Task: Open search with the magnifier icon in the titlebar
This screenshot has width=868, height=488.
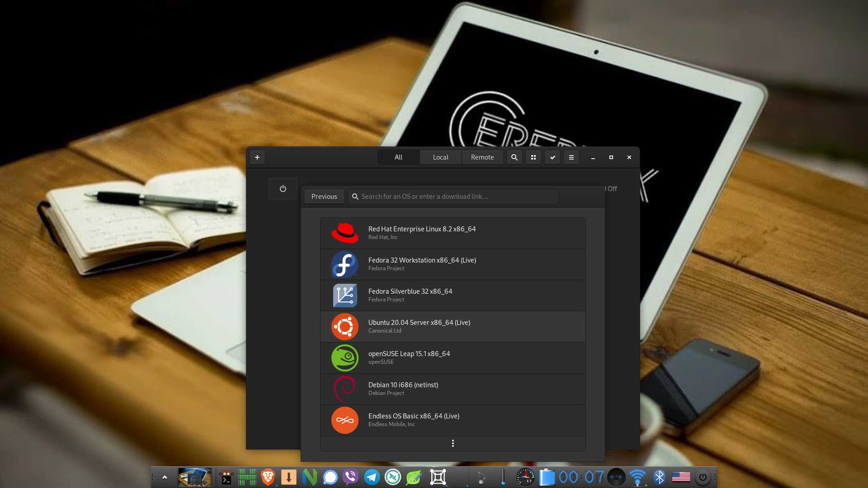Action: [514, 157]
